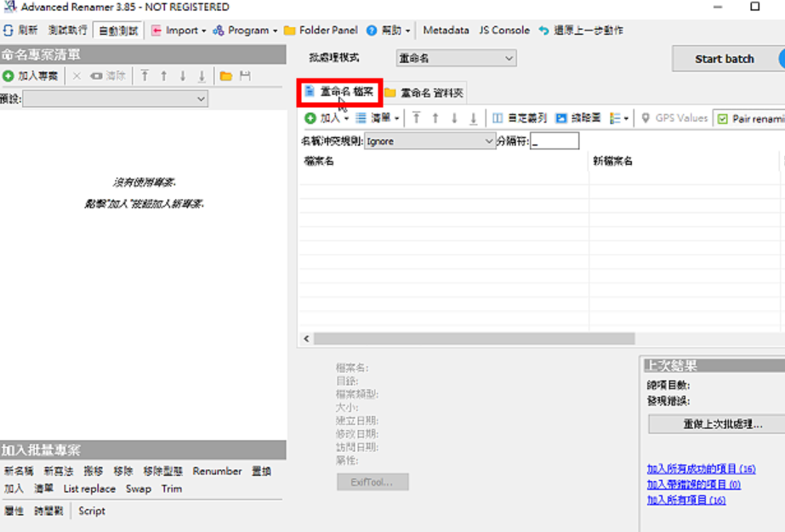
Task: Click the GPS Values pin icon
Action: click(x=646, y=118)
